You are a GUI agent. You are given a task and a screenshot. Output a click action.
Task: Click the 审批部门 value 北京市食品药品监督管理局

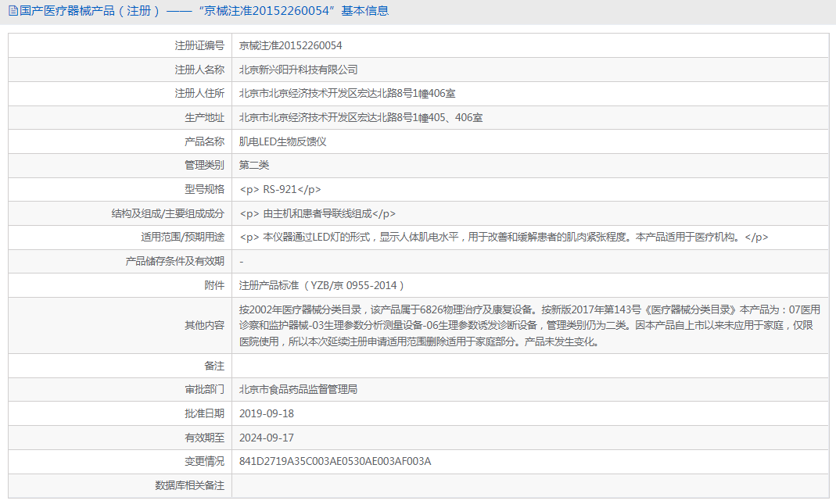(x=299, y=389)
